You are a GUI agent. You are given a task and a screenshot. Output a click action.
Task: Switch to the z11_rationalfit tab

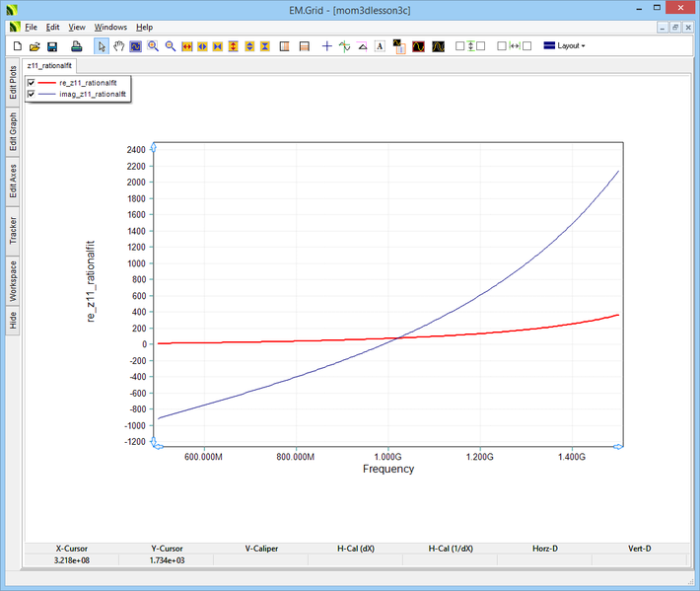pyautogui.click(x=47, y=65)
